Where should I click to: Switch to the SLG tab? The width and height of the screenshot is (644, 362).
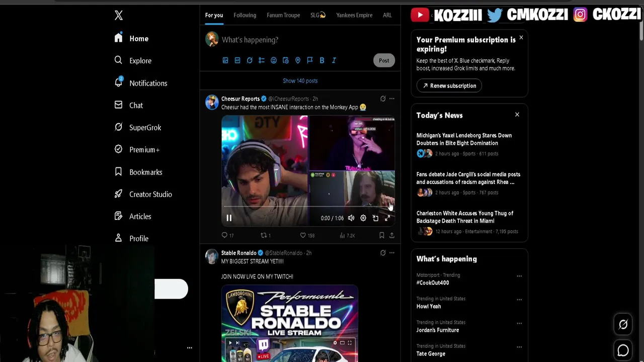[x=318, y=15]
